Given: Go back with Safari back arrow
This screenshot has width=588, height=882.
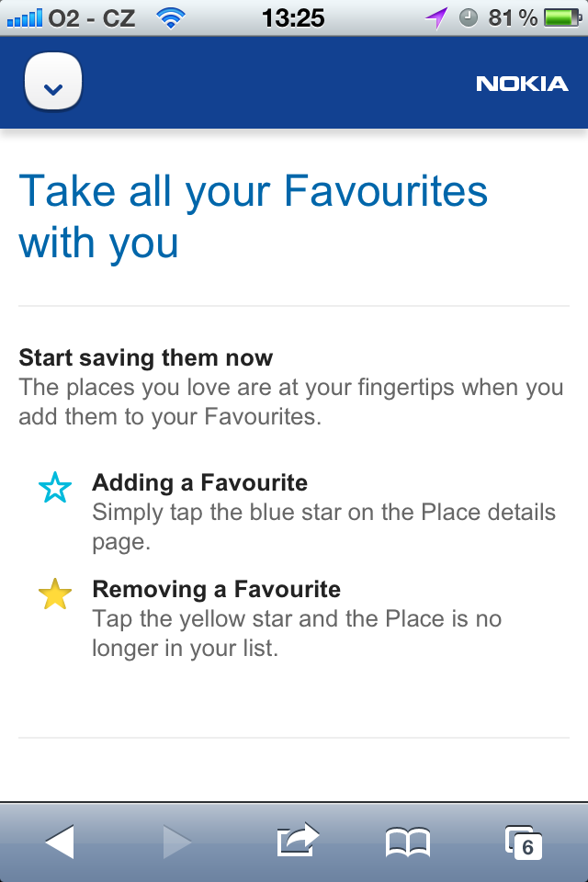Looking at the screenshot, I should (x=60, y=841).
